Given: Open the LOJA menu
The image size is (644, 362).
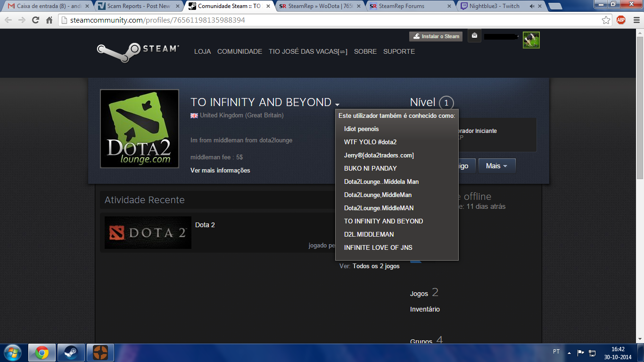Looking at the screenshot, I should tap(203, 51).
